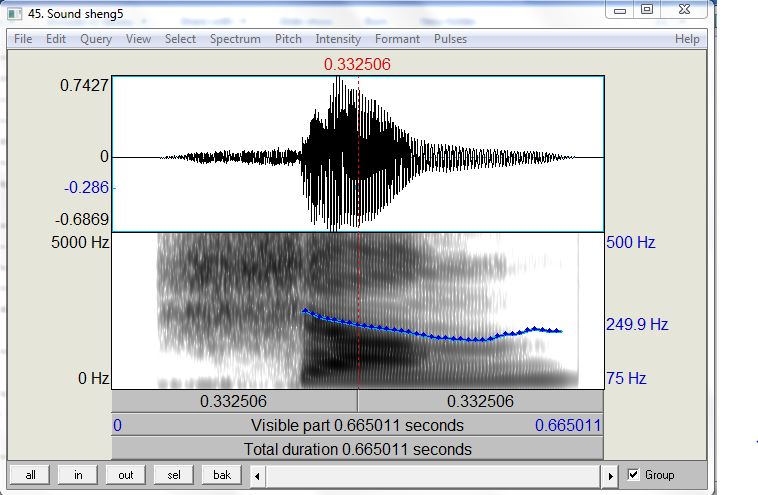Play the right 0.332506 segment bar
This screenshot has width=758, height=495.
pos(481,401)
